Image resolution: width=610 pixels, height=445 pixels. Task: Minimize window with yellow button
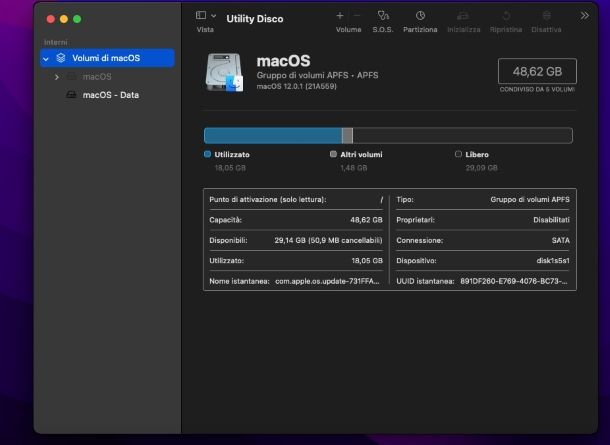pyautogui.click(x=64, y=19)
